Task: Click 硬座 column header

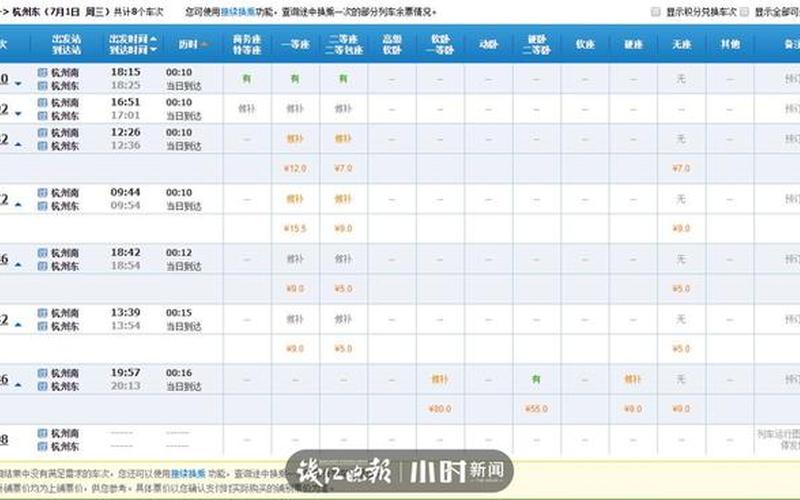Action: [633, 44]
